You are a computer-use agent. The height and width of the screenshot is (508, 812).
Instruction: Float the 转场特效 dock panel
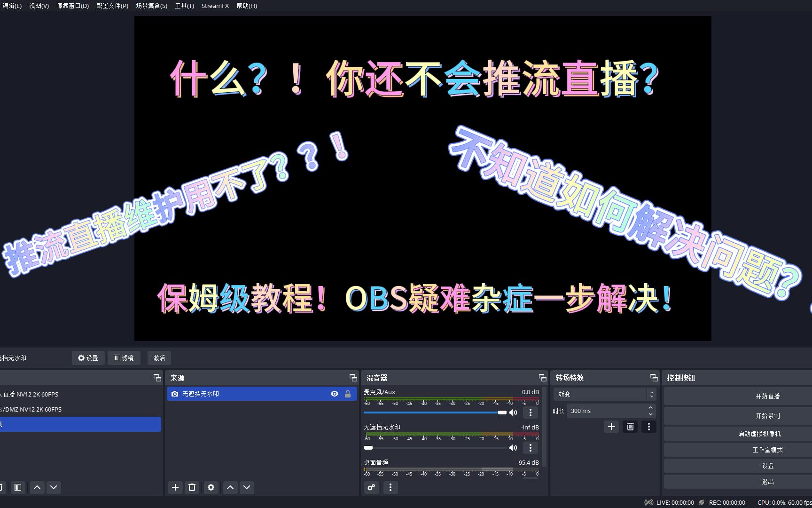coord(654,378)
